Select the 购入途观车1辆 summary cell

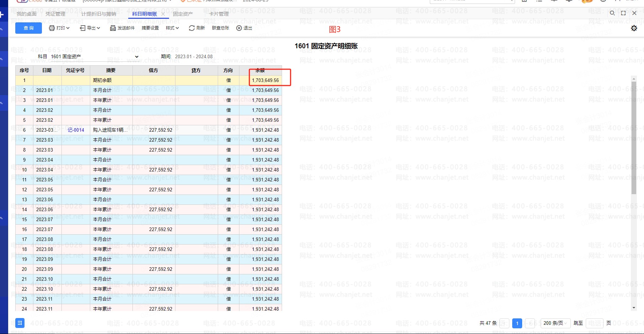pos(111,130)
